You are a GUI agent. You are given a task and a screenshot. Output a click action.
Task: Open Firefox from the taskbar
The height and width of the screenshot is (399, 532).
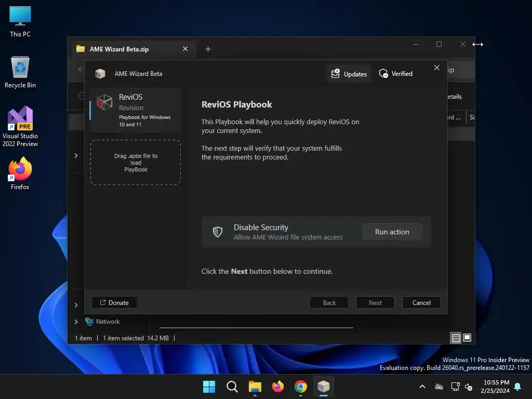tap(278, 387)
